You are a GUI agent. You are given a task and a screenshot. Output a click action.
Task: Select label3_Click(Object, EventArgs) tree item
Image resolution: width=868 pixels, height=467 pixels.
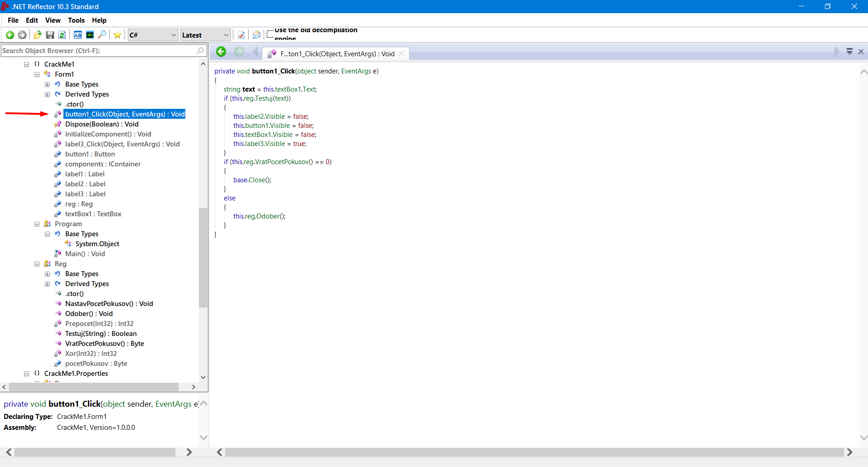122,144
